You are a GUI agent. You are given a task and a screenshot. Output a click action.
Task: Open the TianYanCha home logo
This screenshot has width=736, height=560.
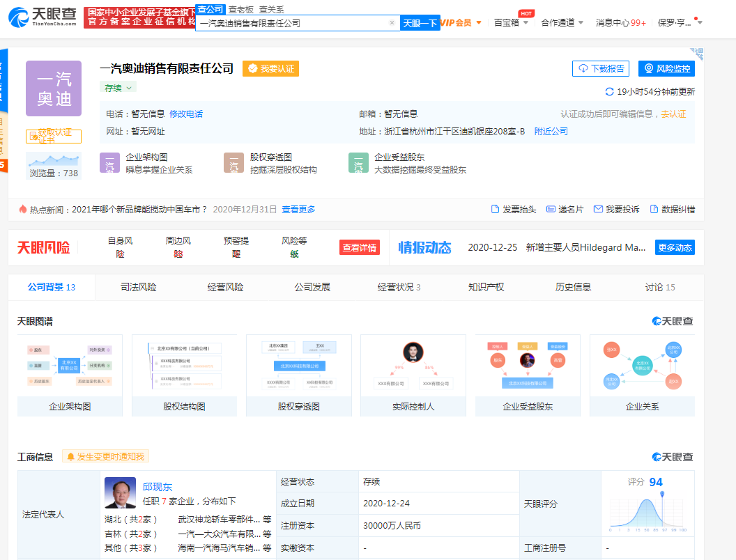point(43,17)
